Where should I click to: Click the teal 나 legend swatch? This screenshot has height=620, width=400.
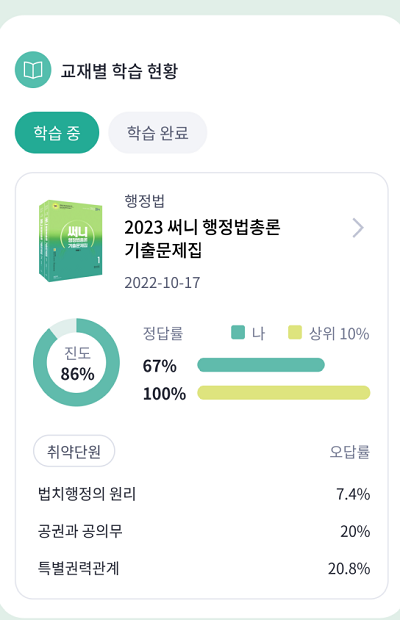(238, 333)
